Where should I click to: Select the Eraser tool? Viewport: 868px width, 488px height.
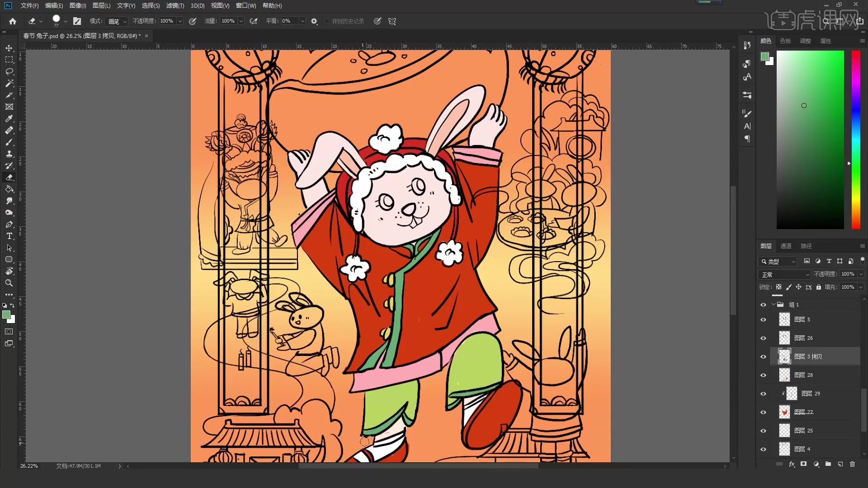pos(9,177)
